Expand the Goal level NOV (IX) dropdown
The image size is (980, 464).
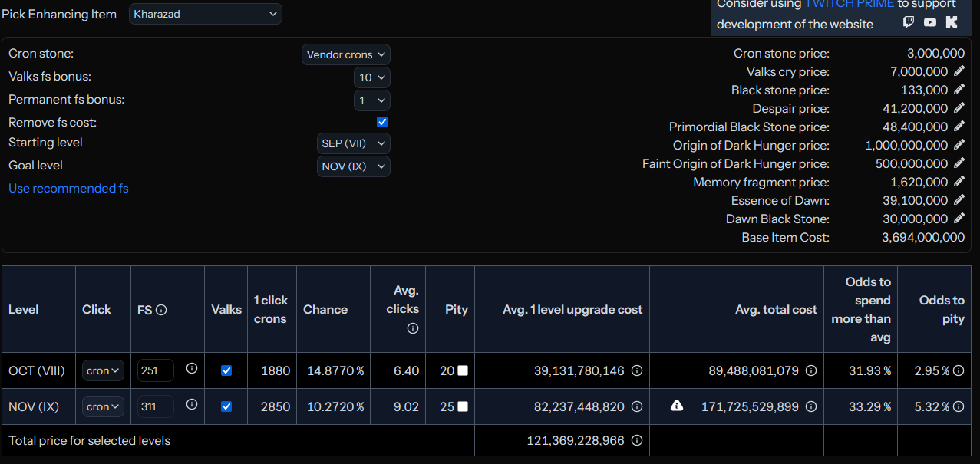[x=354, y=166]
